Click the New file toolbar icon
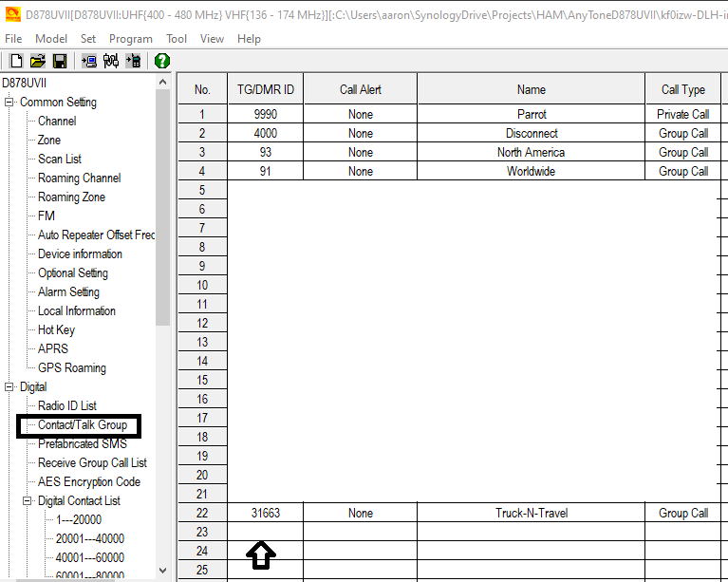The image size is (728, 582). [x=15, y=61]
